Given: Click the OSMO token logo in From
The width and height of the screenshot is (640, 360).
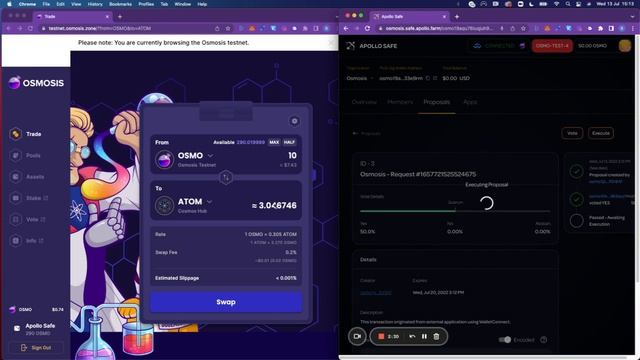Looking at the screenshot, I should click(164, 159).
